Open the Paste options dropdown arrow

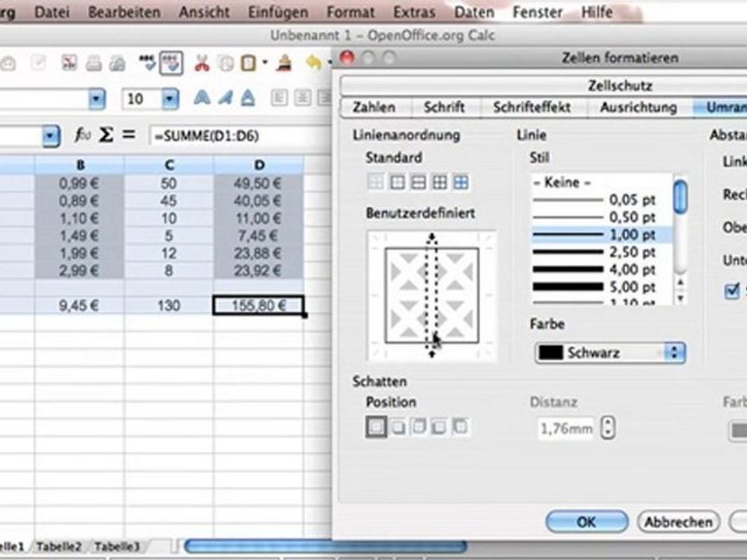click(265, 62)
